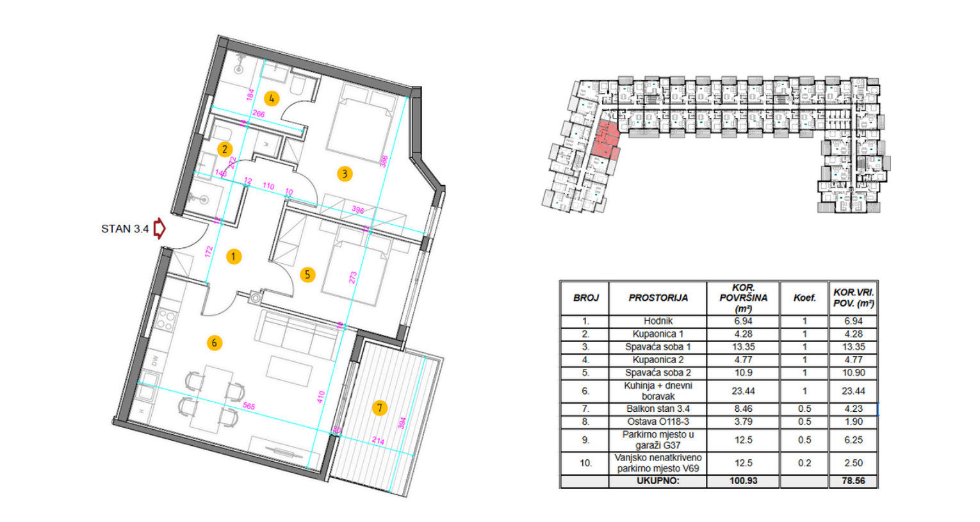Click yellow marker 7 on the balcony
The width and height of the screenshot is (980, 522).
(x=379, y=408)
